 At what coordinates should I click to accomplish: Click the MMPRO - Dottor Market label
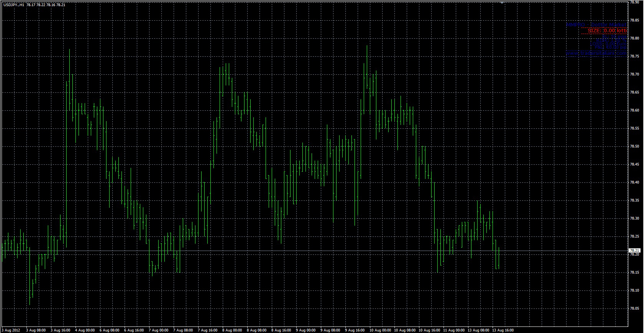point(596,25)
